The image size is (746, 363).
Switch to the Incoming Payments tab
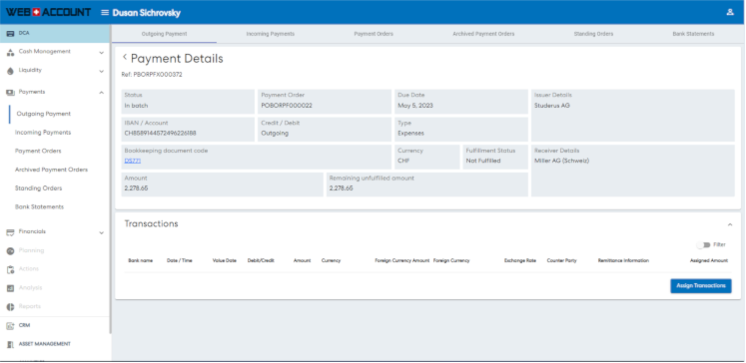coord(270,34)
